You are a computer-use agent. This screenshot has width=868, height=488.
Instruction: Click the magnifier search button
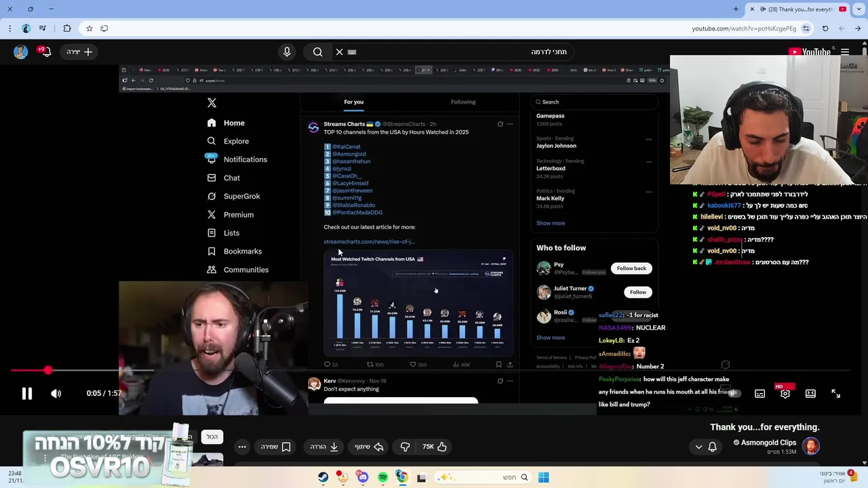(x=317, y=52)
